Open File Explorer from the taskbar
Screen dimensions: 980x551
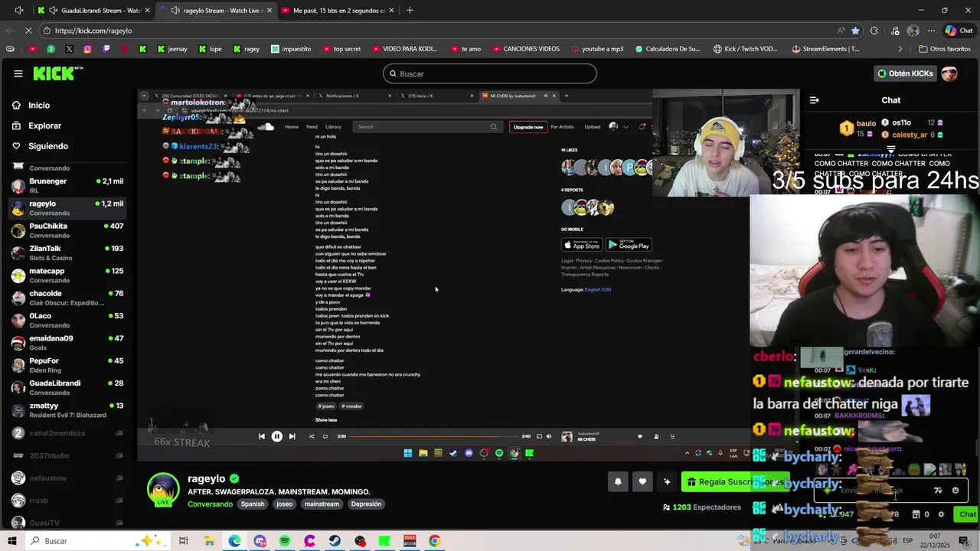tap(209, 541)
